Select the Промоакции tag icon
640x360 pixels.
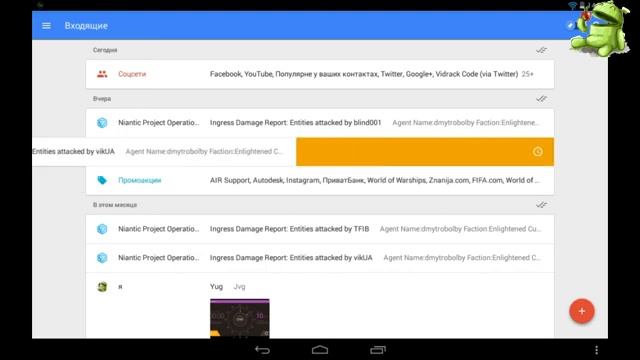102,180
